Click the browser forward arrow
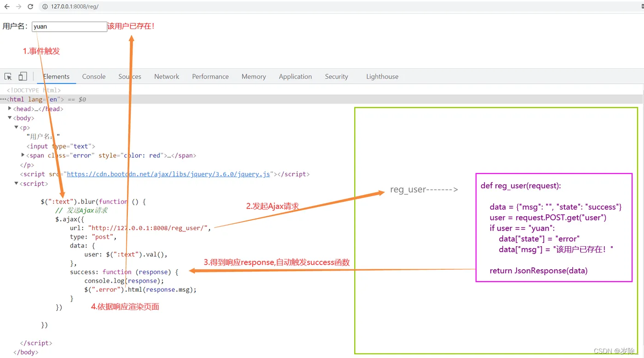Image resolution: width=644 pixels, height=358 pixels. point(18,7)
